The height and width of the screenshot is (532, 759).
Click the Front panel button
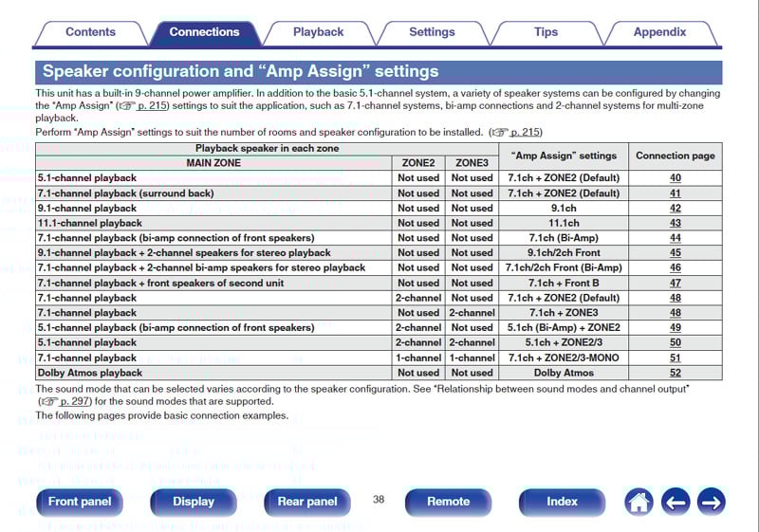[80, 502]
